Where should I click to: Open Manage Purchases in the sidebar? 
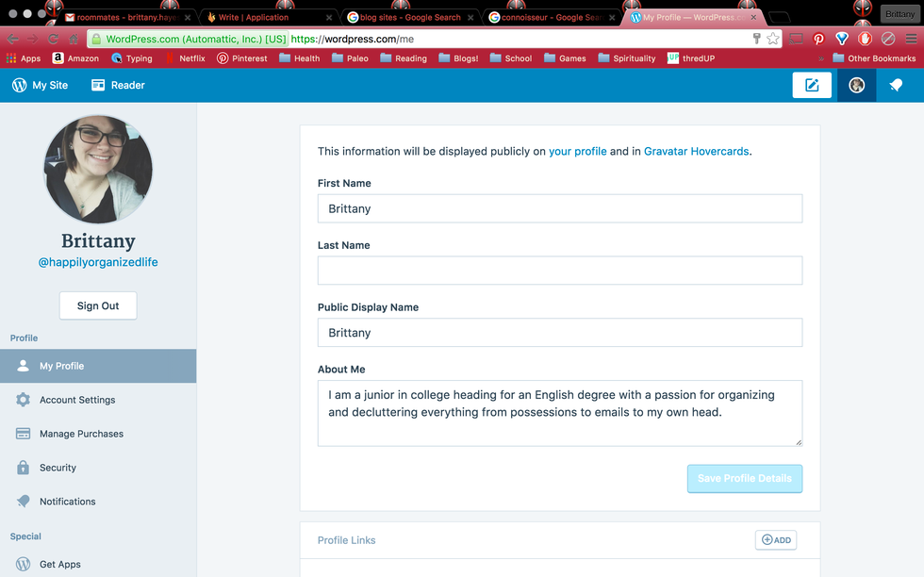point(81,434)
